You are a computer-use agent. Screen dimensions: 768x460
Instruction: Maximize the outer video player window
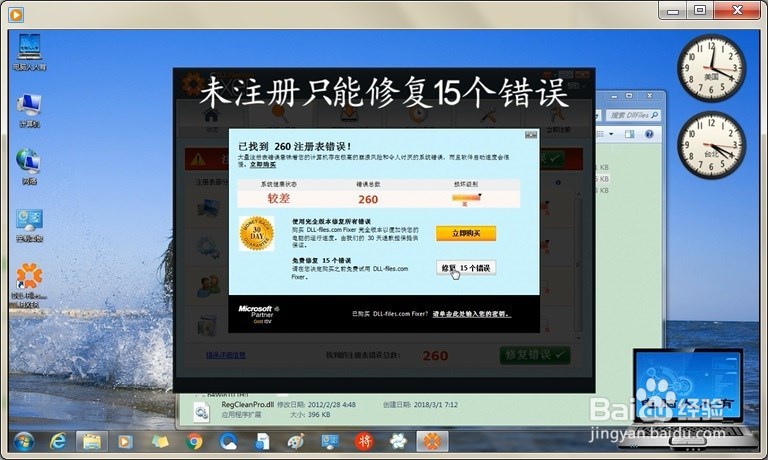click(700, 10)
